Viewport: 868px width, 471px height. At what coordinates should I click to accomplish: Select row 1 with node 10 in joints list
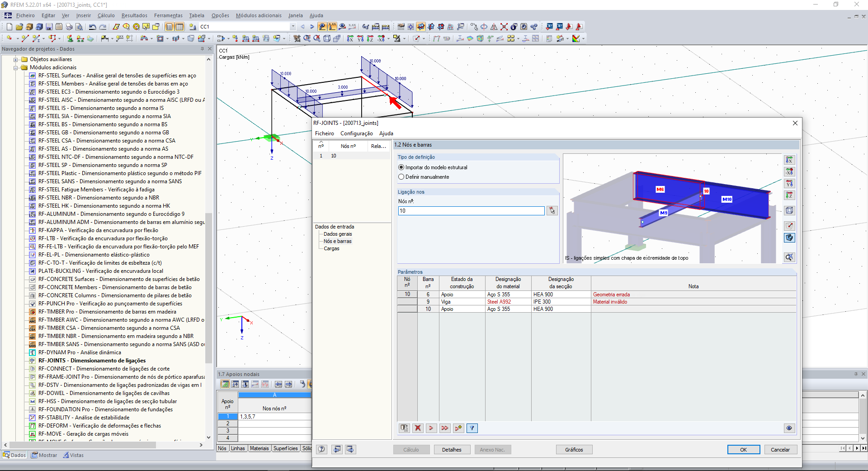click(x=352, y=156)
